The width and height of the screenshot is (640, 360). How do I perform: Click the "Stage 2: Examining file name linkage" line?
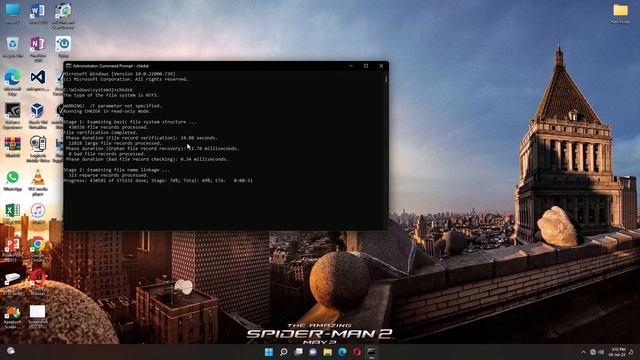pyautogui.click(x=117, y=170)
